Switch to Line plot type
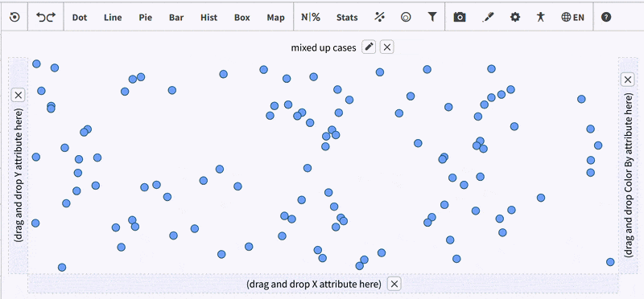644x299 pixels. coord(113,18)
